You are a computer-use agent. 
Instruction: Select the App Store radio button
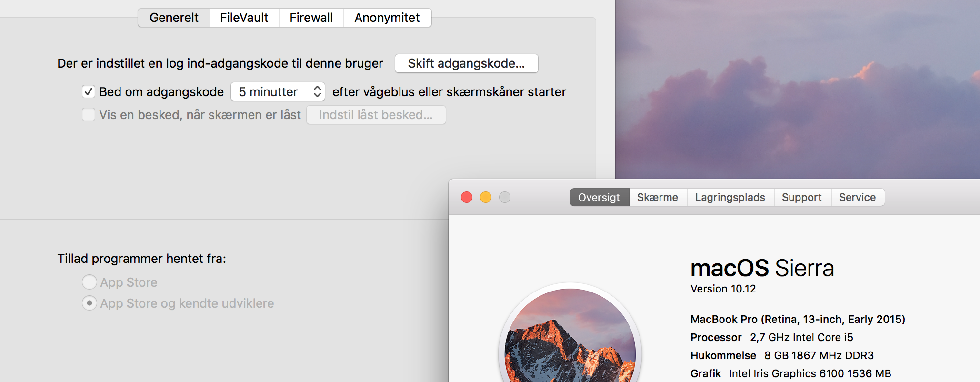(90, 282)
